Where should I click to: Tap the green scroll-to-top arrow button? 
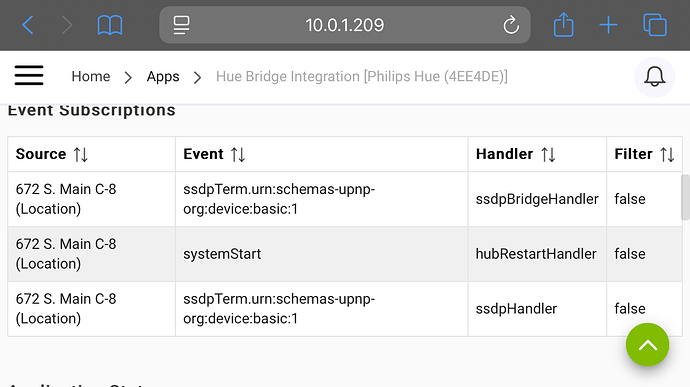pos(647,345)
